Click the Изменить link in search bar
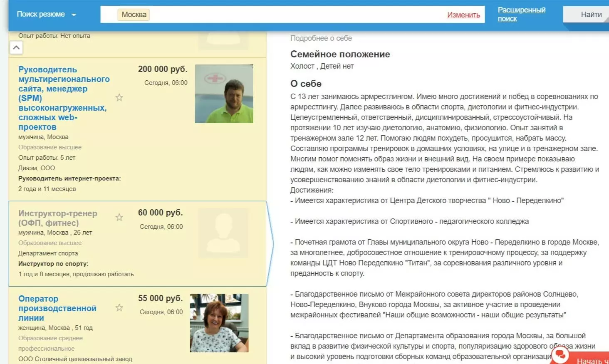 click(x=463, y=15)
